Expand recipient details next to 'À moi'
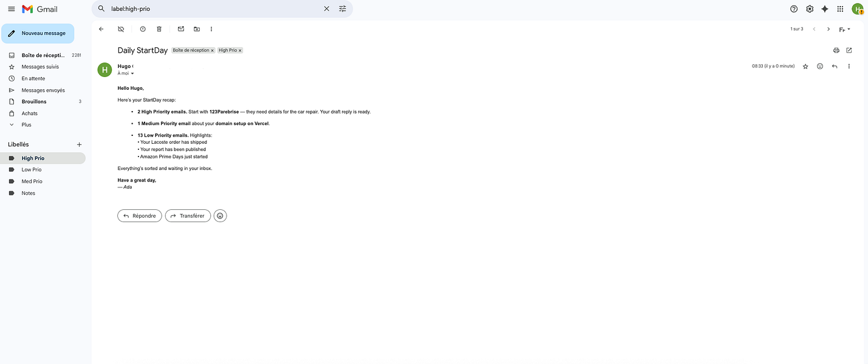Viewport: 868px width, 364px height. pyautogui.click(x=132, y=73)
